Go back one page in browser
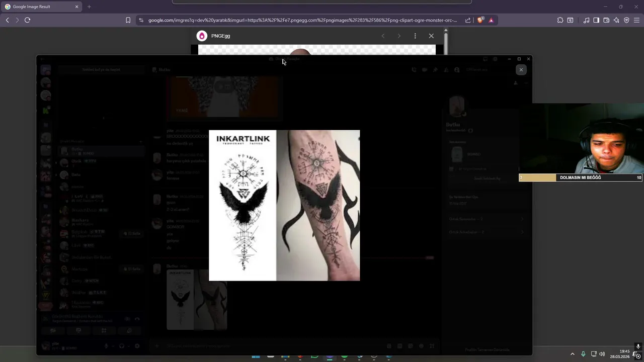644x362 pixels. 7,20
